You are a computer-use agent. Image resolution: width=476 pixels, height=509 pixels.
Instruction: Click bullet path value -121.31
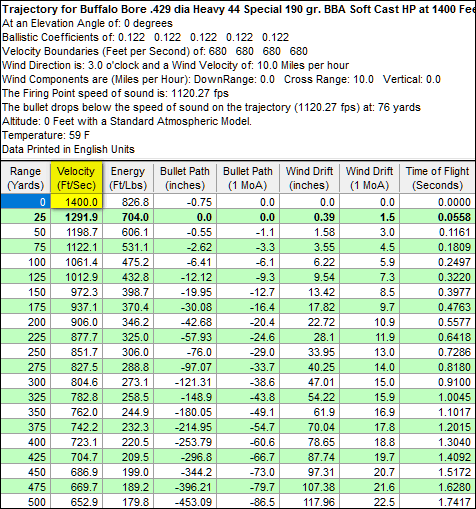tap(185, 382)
